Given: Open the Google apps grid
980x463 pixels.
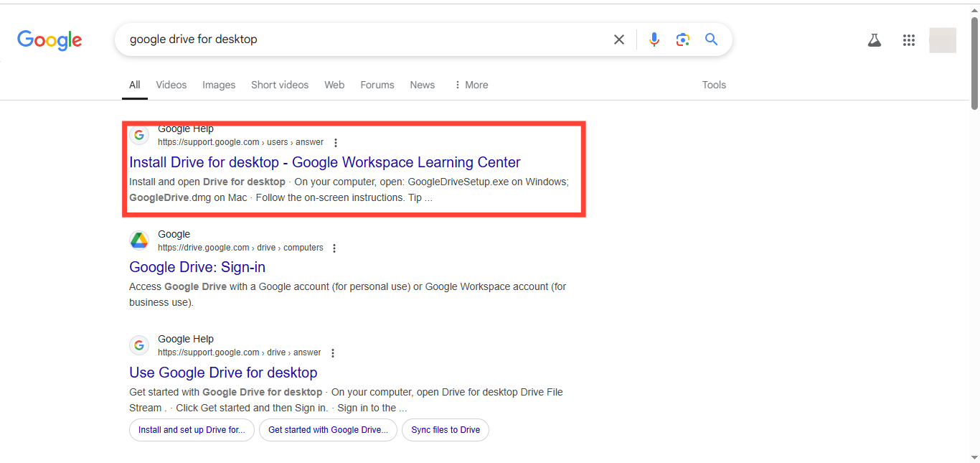Looking at the screenshot, I should (909, 40).
